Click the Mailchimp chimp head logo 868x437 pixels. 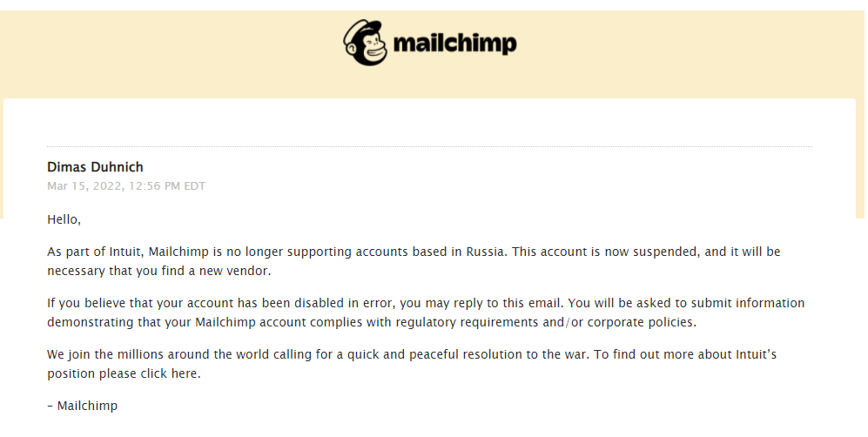coord(366,43)
